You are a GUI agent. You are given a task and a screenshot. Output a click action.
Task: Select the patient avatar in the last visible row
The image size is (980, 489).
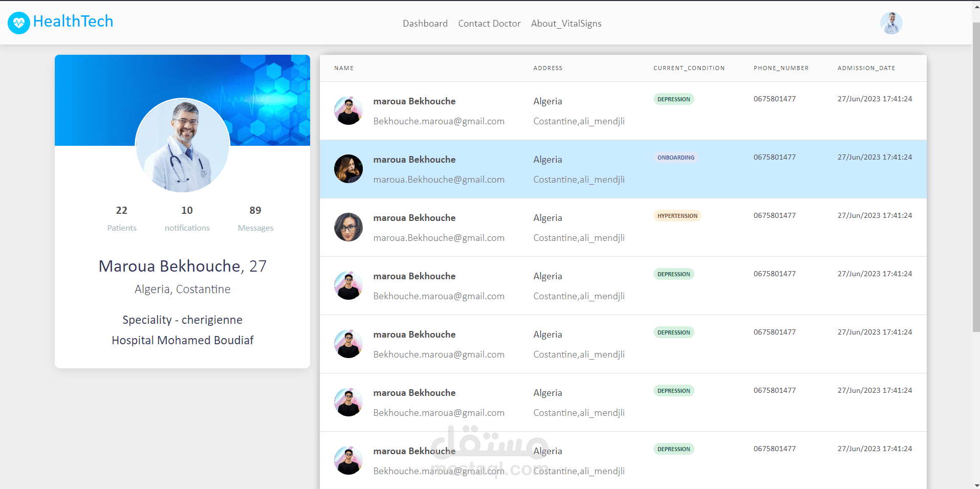tap(348, 460)
